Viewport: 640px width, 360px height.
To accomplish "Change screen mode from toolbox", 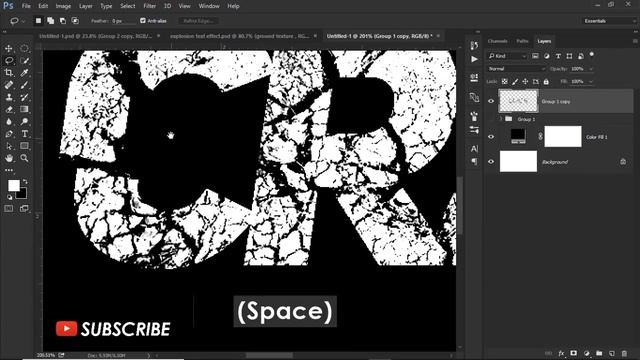I will 24,209.
